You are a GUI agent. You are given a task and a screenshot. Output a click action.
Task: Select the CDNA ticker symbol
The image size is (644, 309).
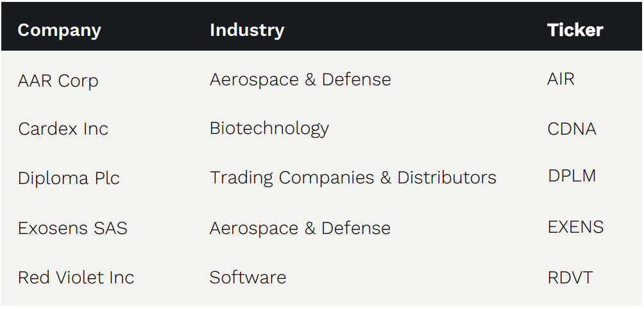click(x=572, y=129)
